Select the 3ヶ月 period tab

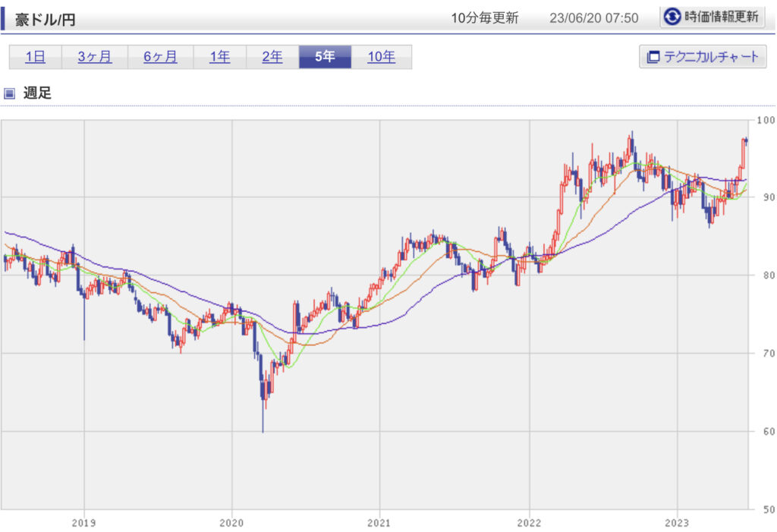click(94, 57)
